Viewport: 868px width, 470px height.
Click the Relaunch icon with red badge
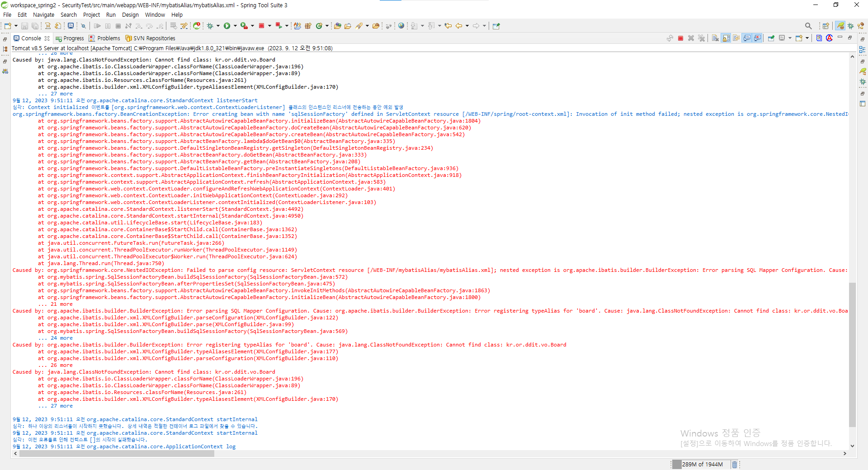(x=197, y=26)
